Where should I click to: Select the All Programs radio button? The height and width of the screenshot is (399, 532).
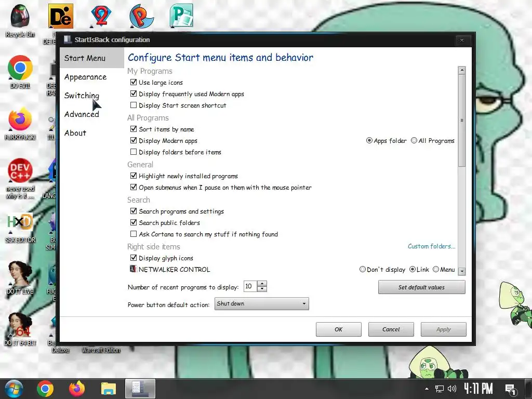click(414, 140)
